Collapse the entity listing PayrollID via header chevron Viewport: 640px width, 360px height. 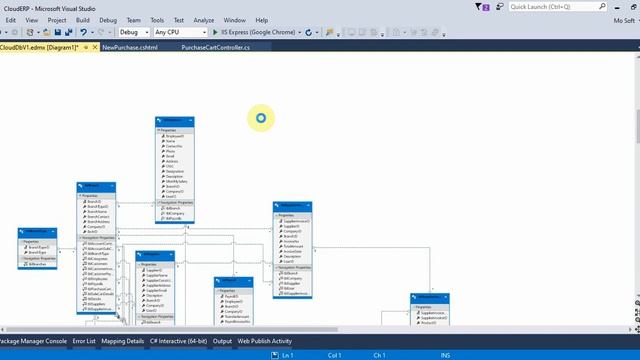tap(249, 281)
